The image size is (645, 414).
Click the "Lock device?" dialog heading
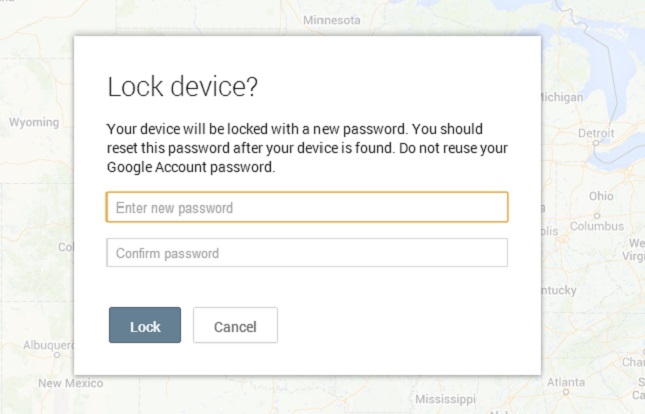pos(183,87)
